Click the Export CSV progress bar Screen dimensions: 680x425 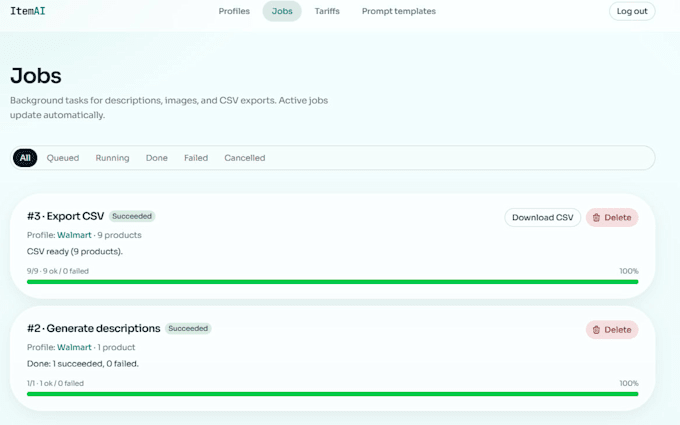click(333, 282)
